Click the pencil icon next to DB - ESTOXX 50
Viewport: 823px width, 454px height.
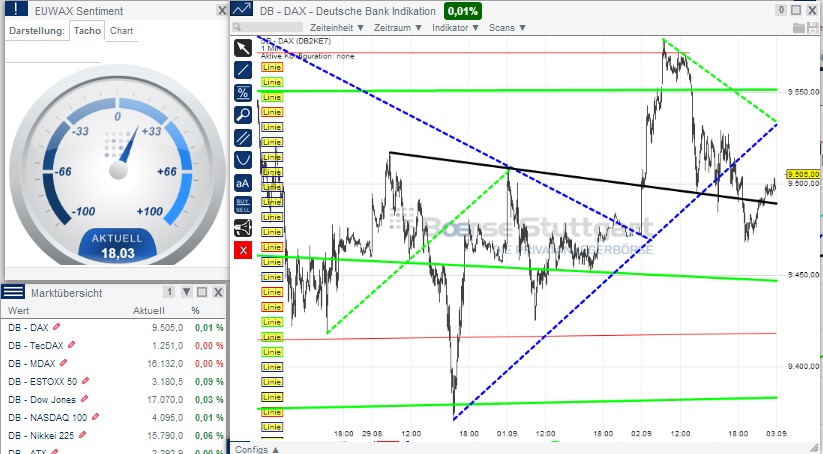click(x=86, y=381)
